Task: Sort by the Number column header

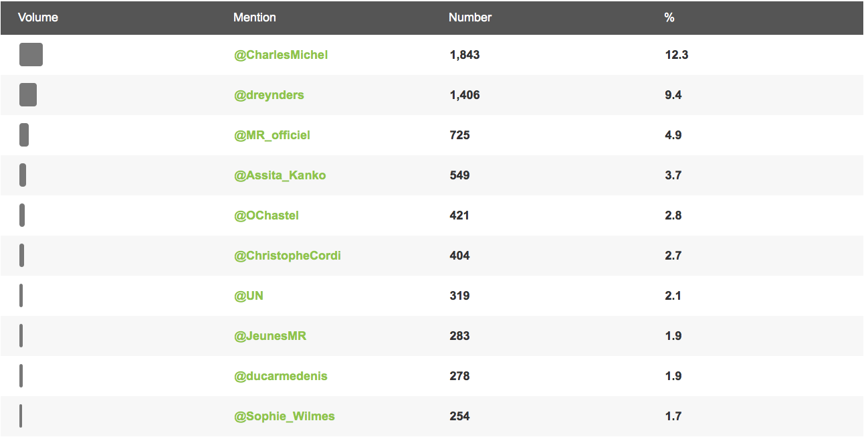Action: click(470, 17)
